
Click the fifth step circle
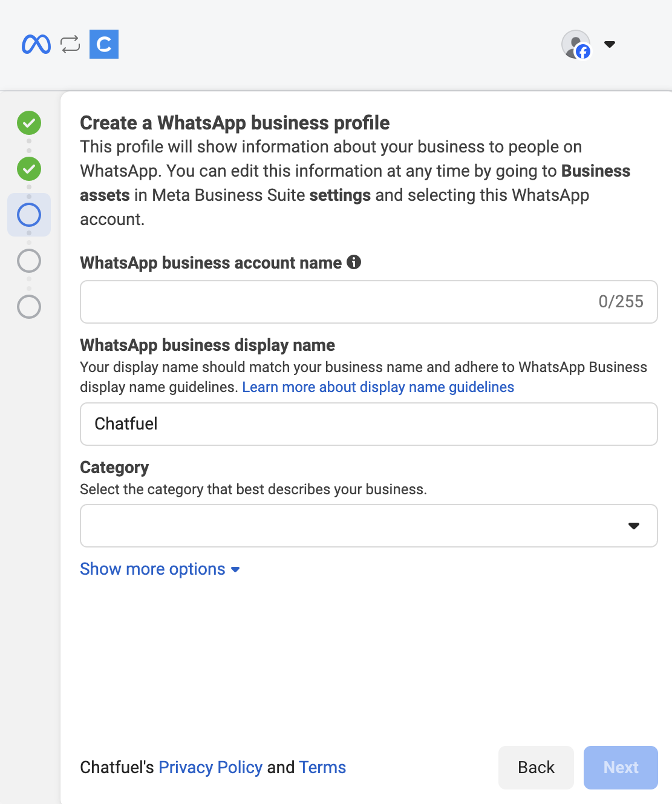29,307
